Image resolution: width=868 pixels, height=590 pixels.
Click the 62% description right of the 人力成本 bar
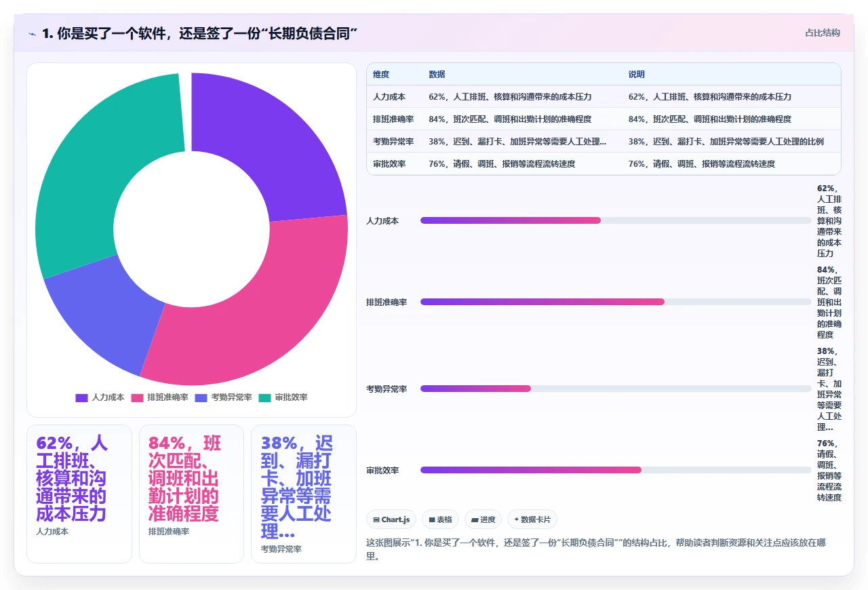click(829, 221)
